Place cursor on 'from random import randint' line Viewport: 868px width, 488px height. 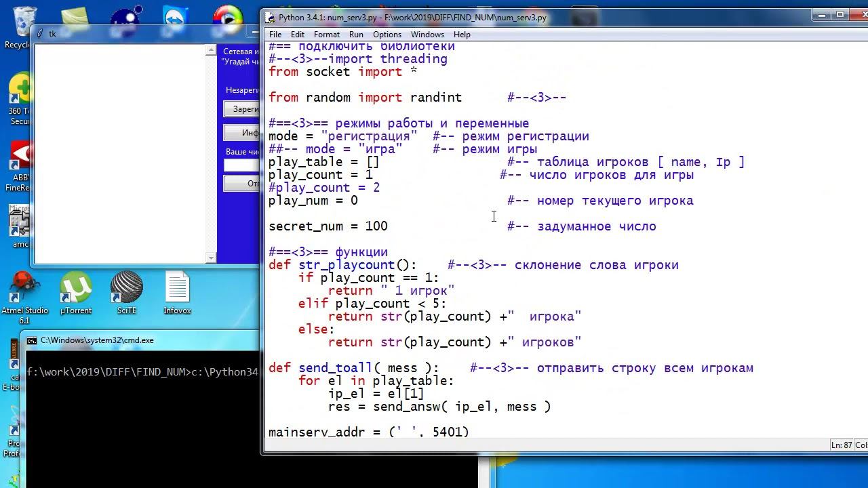pyautogui.click(x=365, y=98)
